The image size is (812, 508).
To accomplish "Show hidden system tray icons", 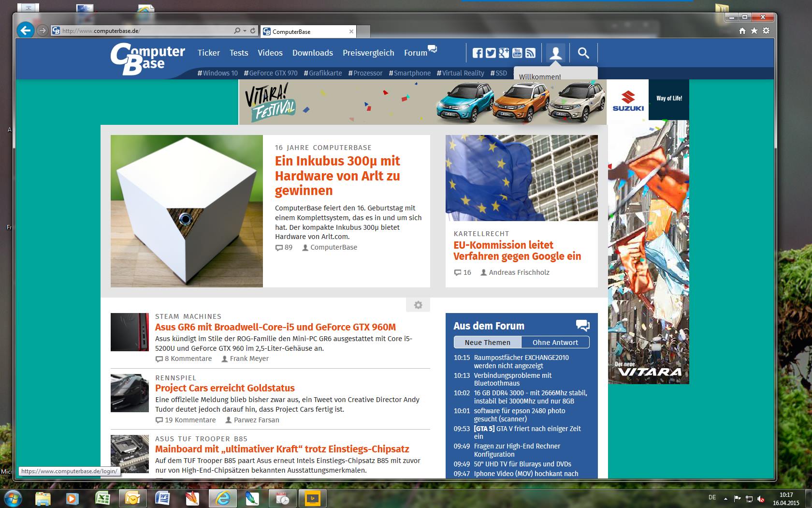I will pyautogui.click(x=725, y=499).
